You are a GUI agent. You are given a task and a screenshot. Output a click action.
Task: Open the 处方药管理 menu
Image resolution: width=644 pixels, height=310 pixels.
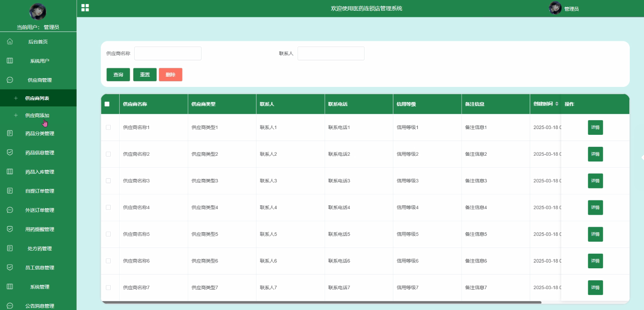(x=38, y=248)
